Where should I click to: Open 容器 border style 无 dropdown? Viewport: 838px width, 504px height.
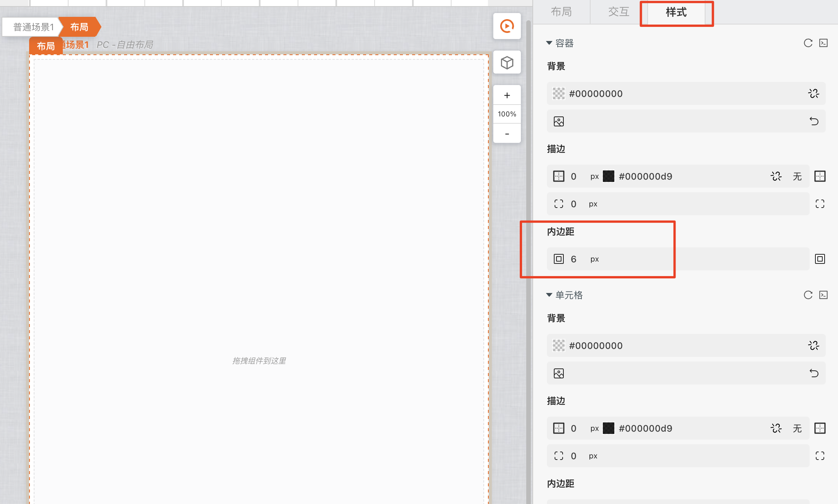797,176
